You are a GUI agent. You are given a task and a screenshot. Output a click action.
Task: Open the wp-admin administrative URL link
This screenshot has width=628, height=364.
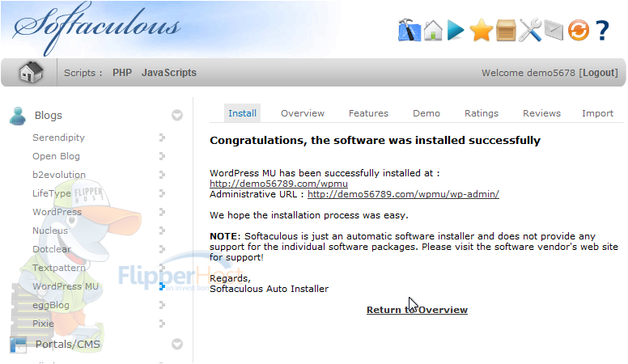[x=403, y=194]
